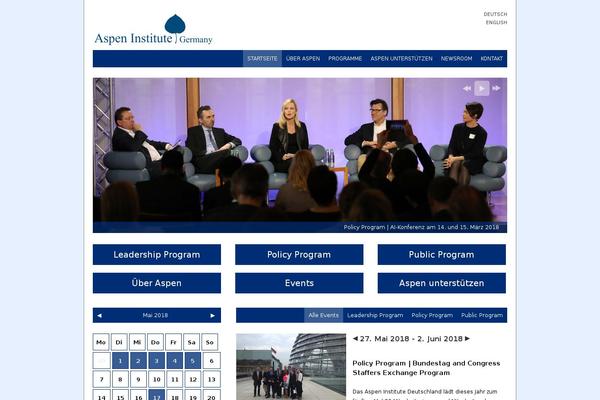The image size is (600, 400).
Task: Open the Programme menu
Action: point(345,59)
